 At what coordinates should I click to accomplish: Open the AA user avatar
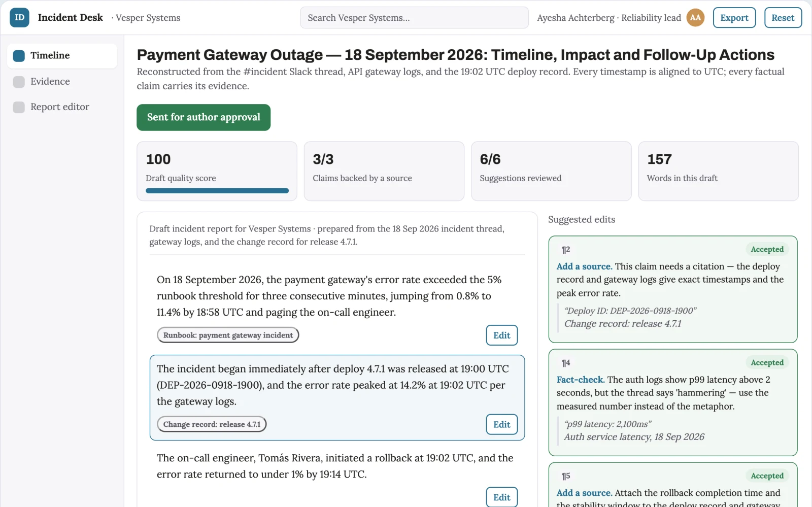point(695,18)
